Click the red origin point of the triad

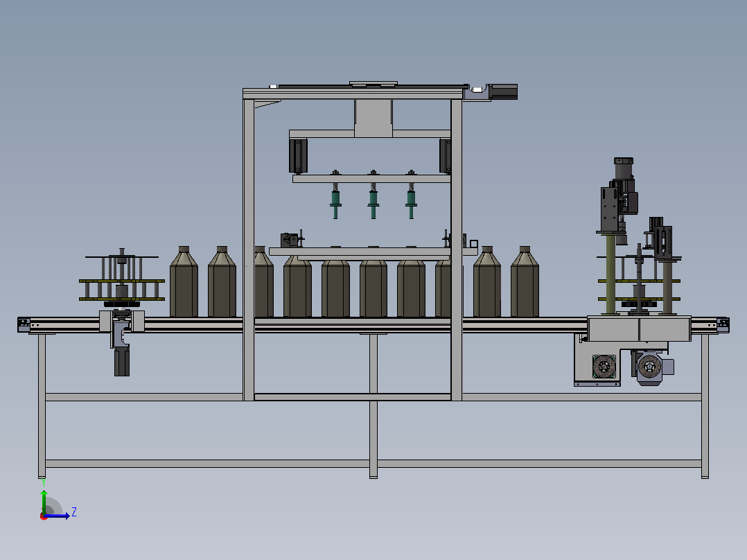(44, 516)
